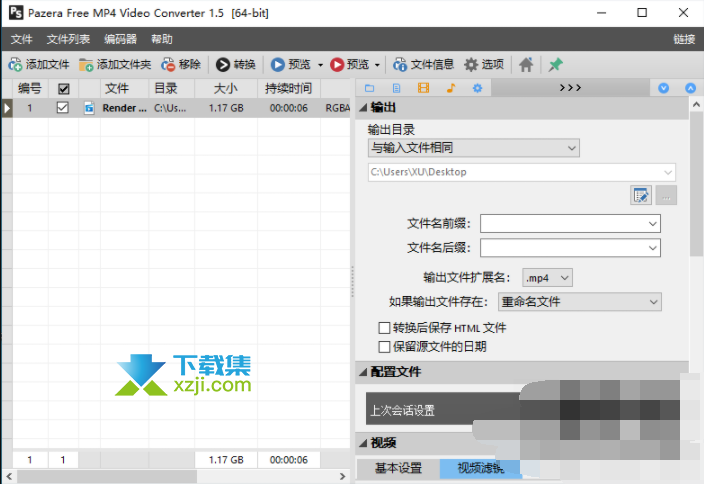Click the row 1 indicator arrow
Screen dimensions: 704x484
point(7,108)
